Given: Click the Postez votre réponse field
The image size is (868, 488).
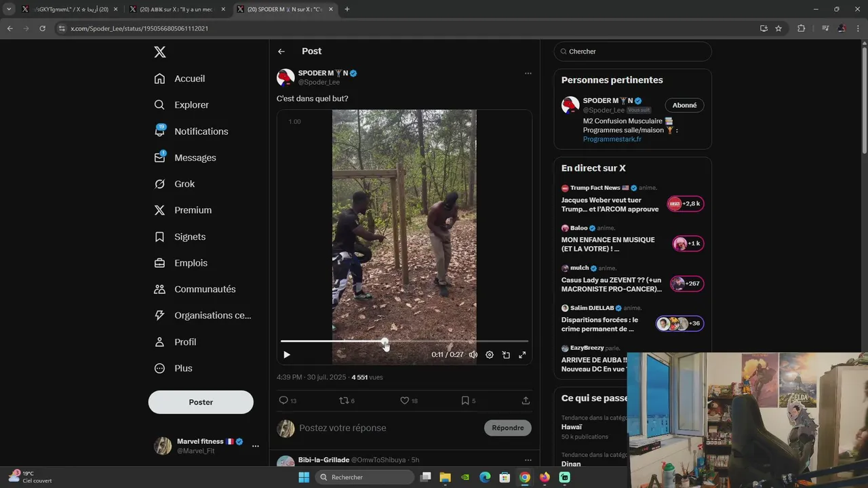Looking at the screenshot, I should click(x=387, y=428).
